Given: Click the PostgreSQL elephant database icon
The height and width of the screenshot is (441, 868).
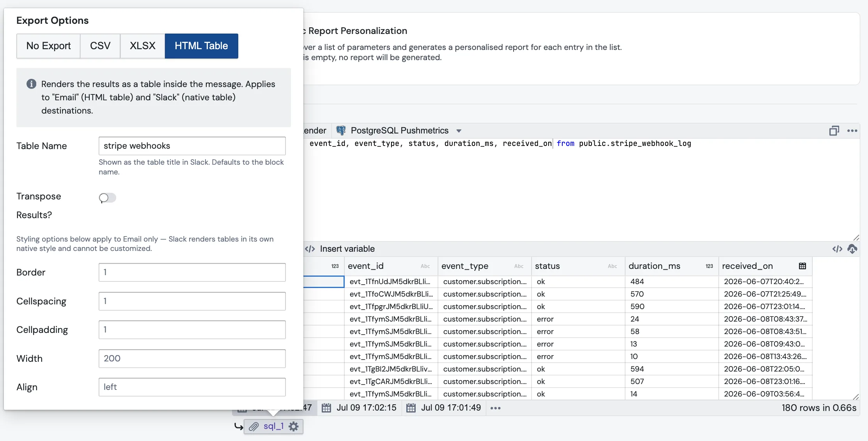Looking at the screenshot, I should tap(341, 130).
